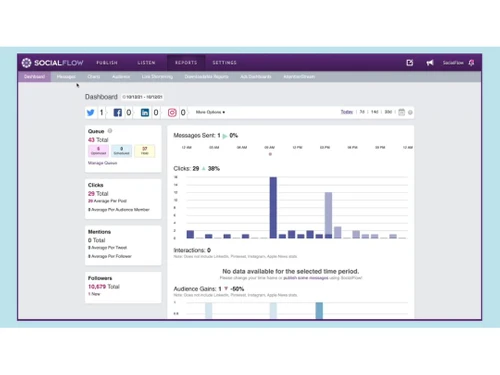Image resolution: width=500 pixels, height=375 pixels.
Task: Open the Listen menu
Action: coord(146,63)
